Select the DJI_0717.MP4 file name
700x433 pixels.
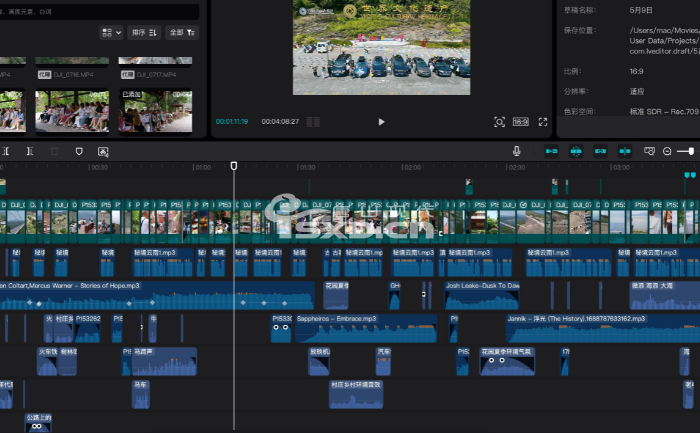pos(156,75)
